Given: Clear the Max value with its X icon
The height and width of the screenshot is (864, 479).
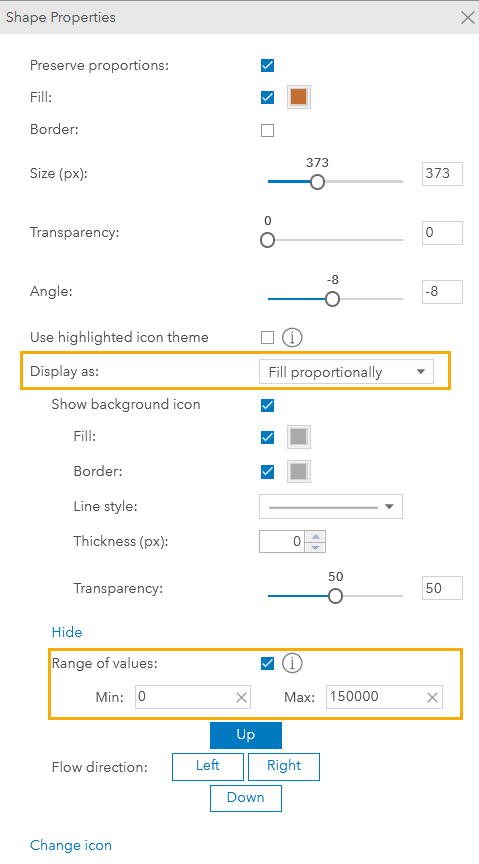Looking at the screenshot, I should (433, 698).
